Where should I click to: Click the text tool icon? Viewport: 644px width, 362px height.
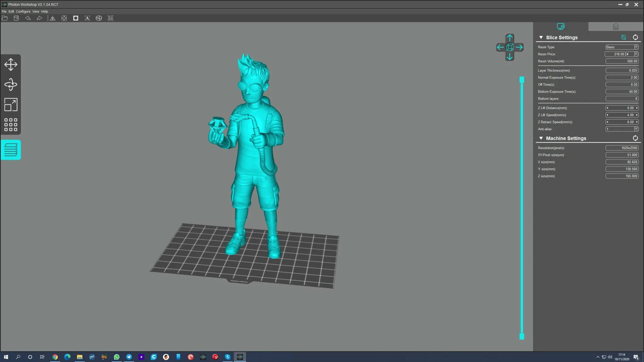click(x=87, y=18)
